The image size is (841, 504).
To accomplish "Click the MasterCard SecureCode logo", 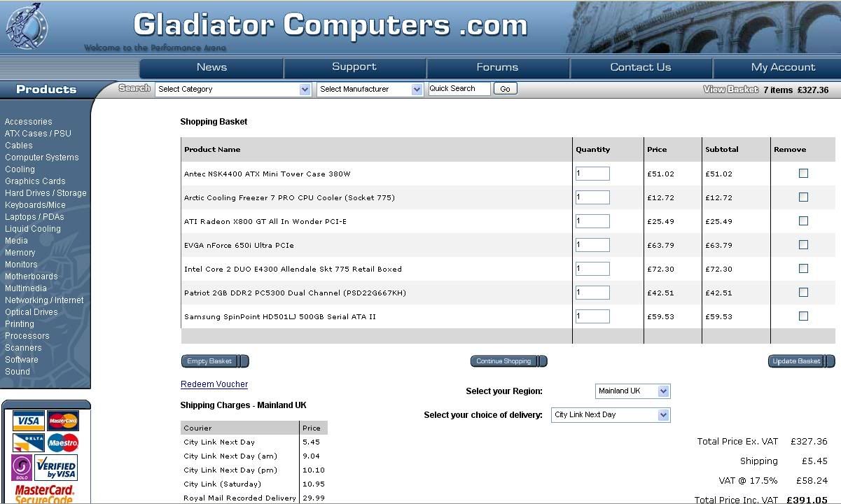I will pos(44,494).
